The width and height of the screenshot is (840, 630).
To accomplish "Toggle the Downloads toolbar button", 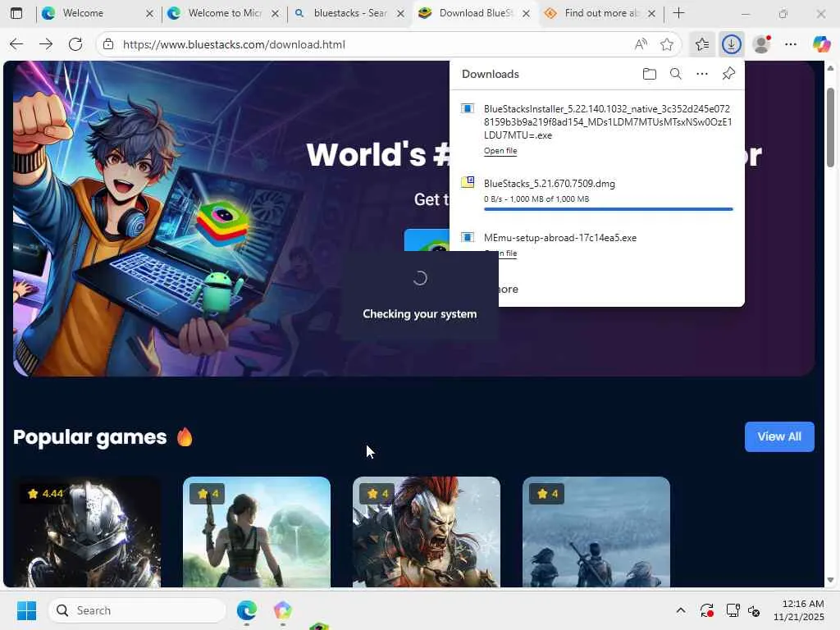I will point(731,44).
